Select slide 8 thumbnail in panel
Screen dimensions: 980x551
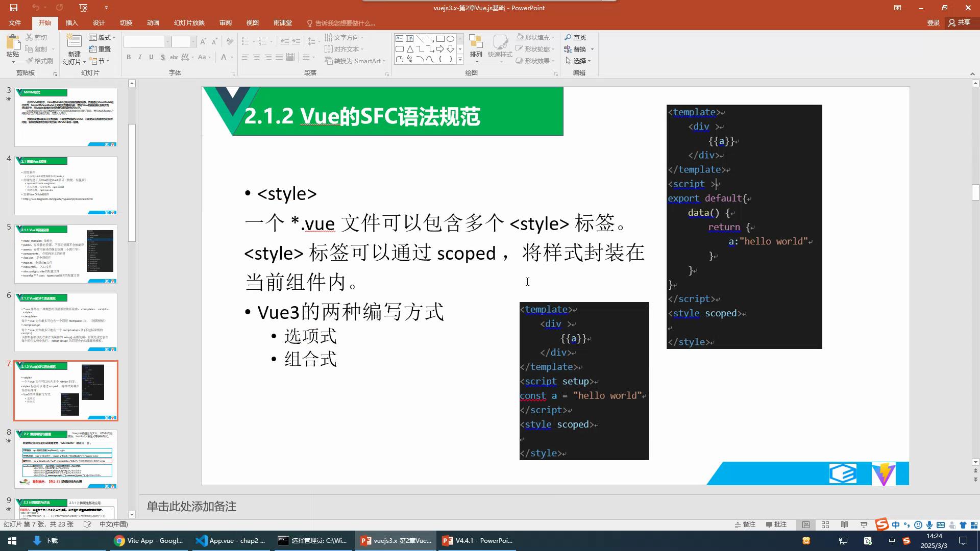click(66, 459)
